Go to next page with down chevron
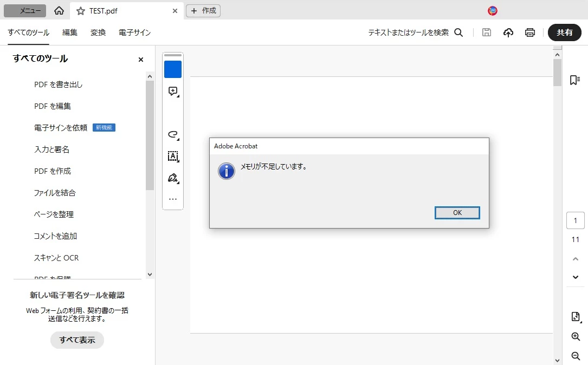Viewport: 588px width, 365px height. (x=575, y=277)
